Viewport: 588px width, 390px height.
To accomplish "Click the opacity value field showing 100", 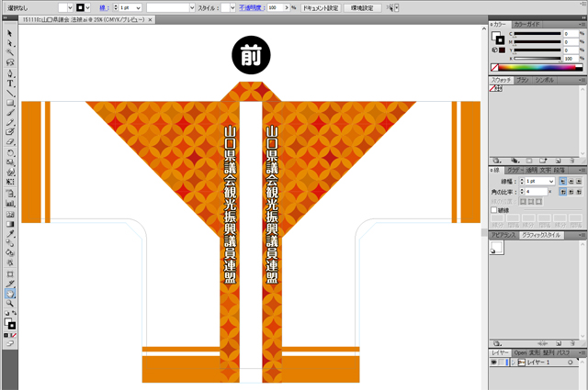I will (276, 7).
